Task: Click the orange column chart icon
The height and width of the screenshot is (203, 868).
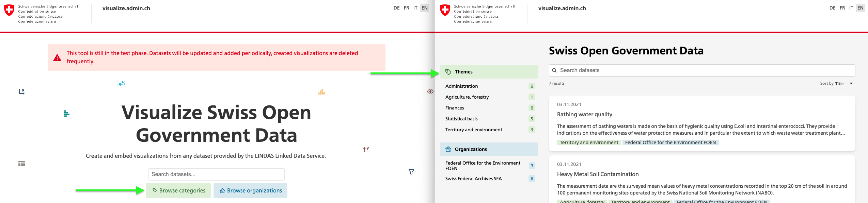Action: pos(321,92)
